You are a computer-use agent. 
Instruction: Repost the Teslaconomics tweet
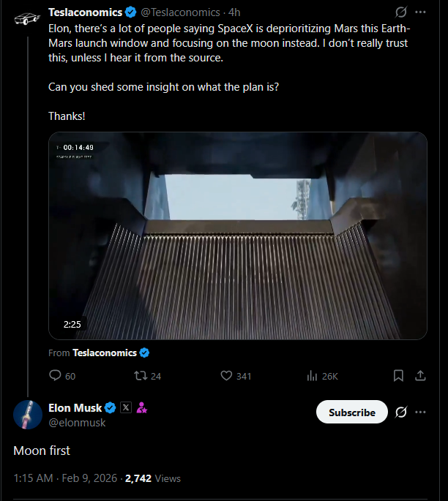click(x=136, y=376)
